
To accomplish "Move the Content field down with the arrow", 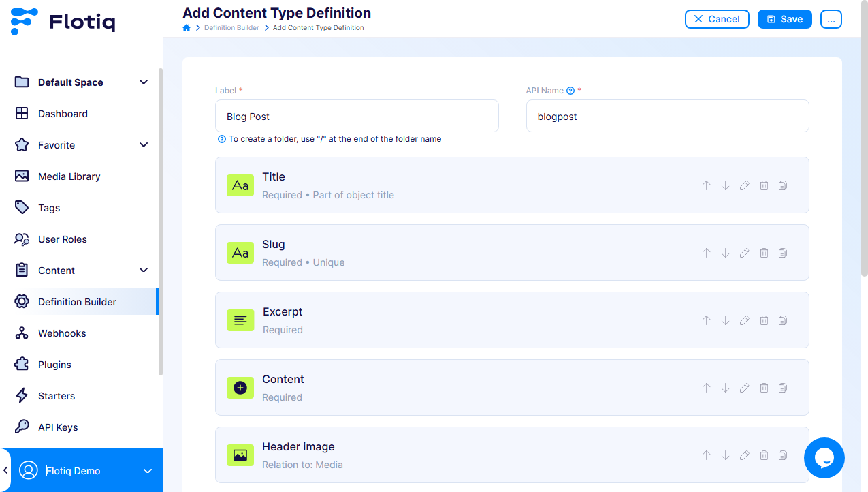I will [x=725, y=387].
